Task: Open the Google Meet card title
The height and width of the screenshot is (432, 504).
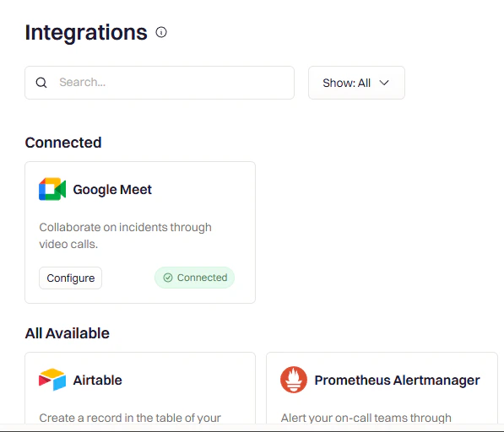Action: point(112,190)
